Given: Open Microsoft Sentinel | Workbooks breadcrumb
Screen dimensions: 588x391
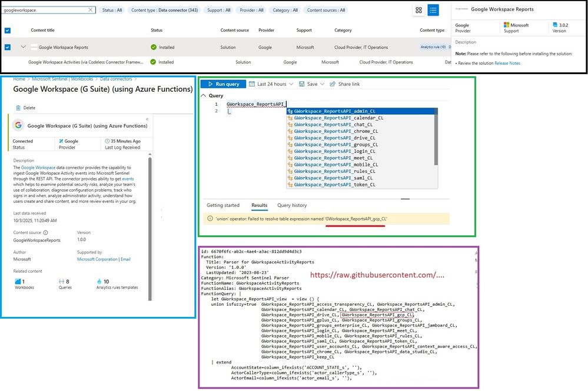Looking at the screenshot, I should [x=62, y=79].
